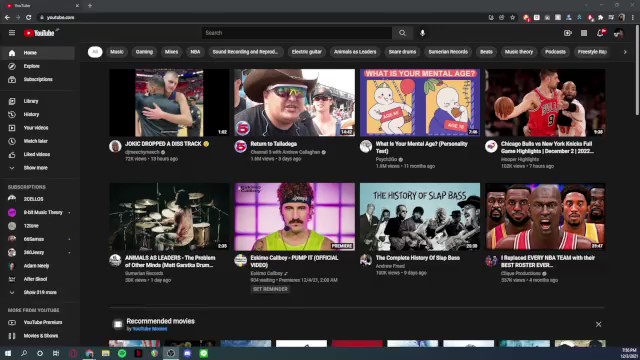
Task: Click Set Reminder on Eskimo Callboy premiere
Action: point(270,289)
